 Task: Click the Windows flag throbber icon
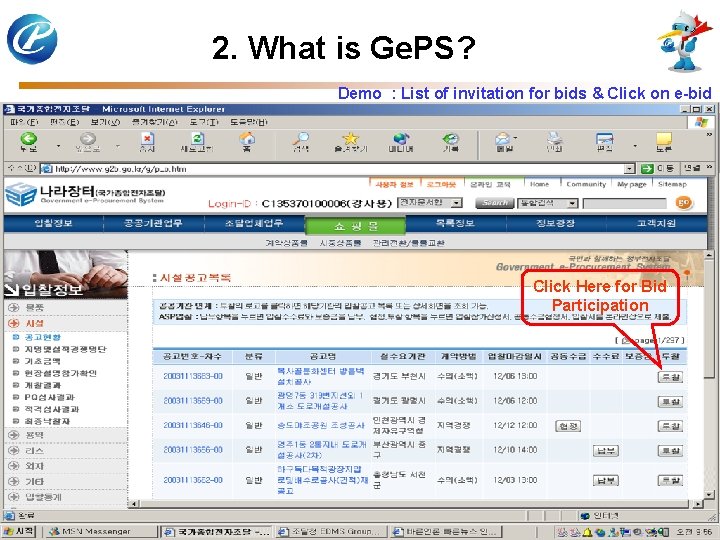click(701, 122)
